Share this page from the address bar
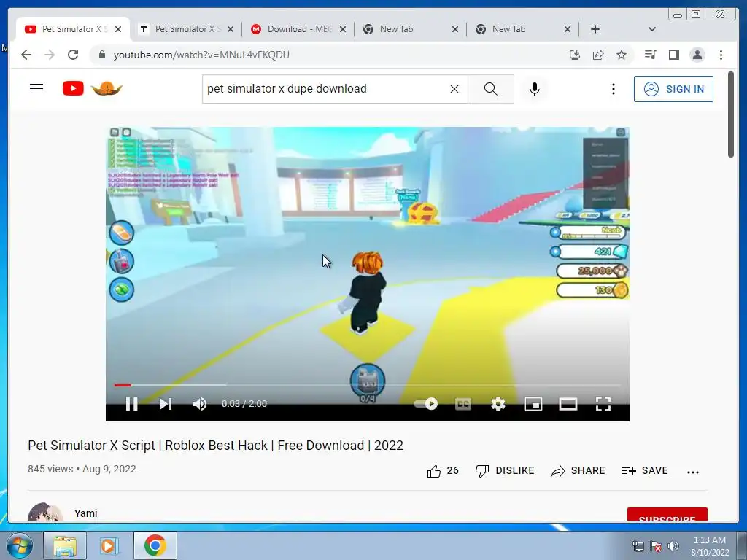Viewport: 747px width, 560px height. click(598, 55)
